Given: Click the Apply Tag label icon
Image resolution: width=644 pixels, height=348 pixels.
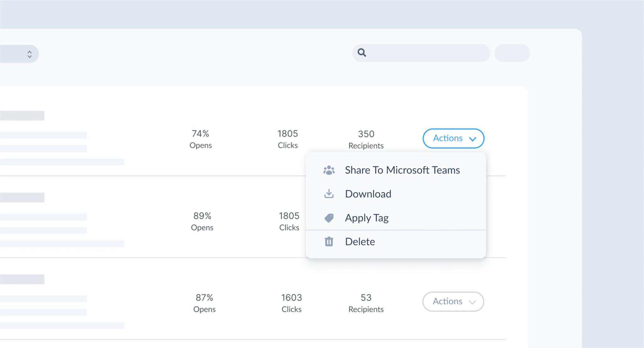Looking at the screenshot, I should (x=329, y=218).
